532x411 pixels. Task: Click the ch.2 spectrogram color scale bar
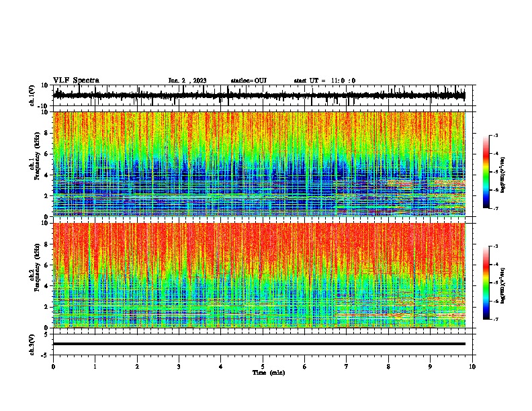point(486,283)
